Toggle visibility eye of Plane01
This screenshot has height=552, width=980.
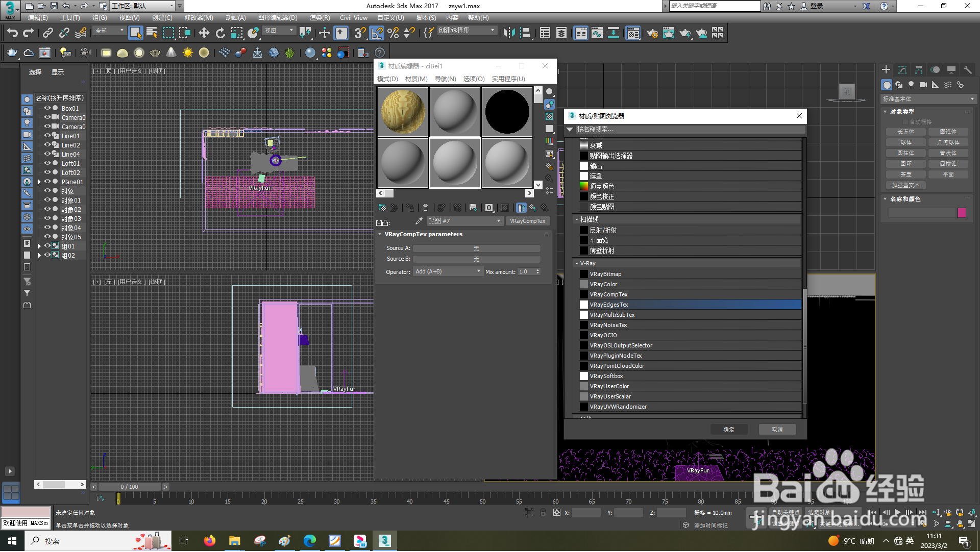coord(47,182)
